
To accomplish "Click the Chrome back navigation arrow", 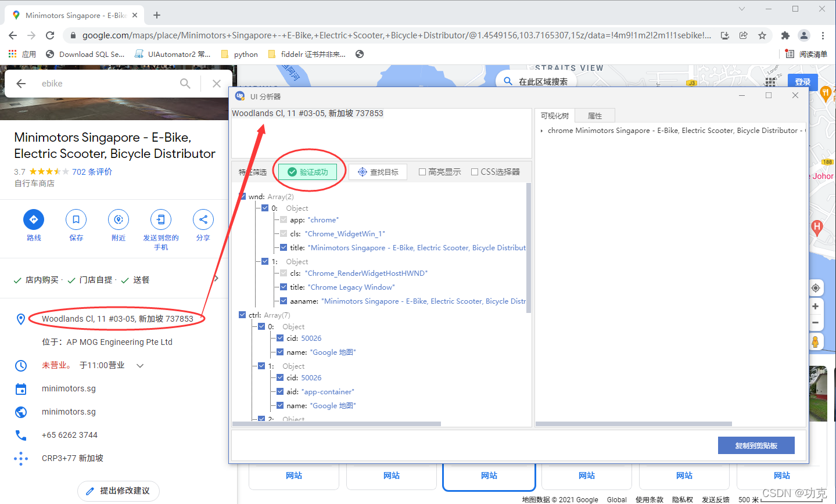I will [x=13, y=35].
